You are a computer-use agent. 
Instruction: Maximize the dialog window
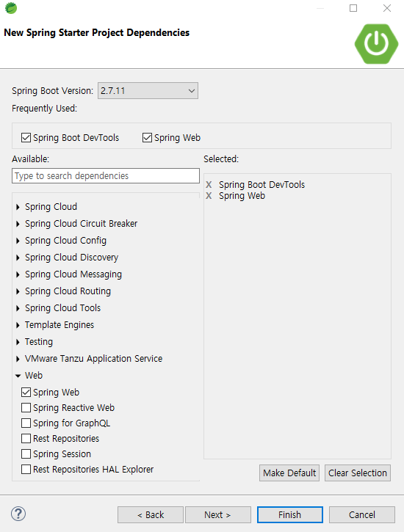[353, 8]
